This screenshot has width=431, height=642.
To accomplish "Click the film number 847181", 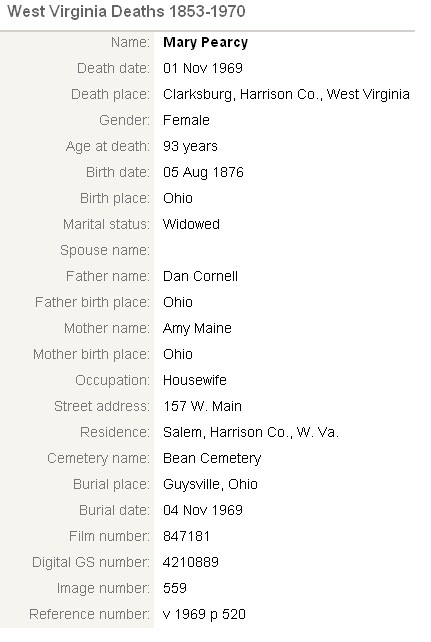I will point(186,536).
